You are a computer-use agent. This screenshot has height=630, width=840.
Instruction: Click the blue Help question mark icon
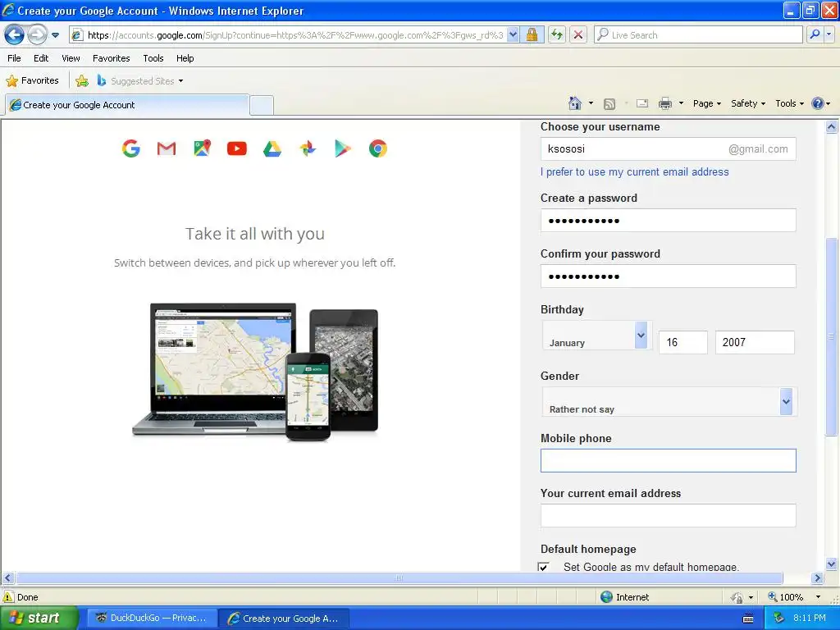[x=818, y=103]
